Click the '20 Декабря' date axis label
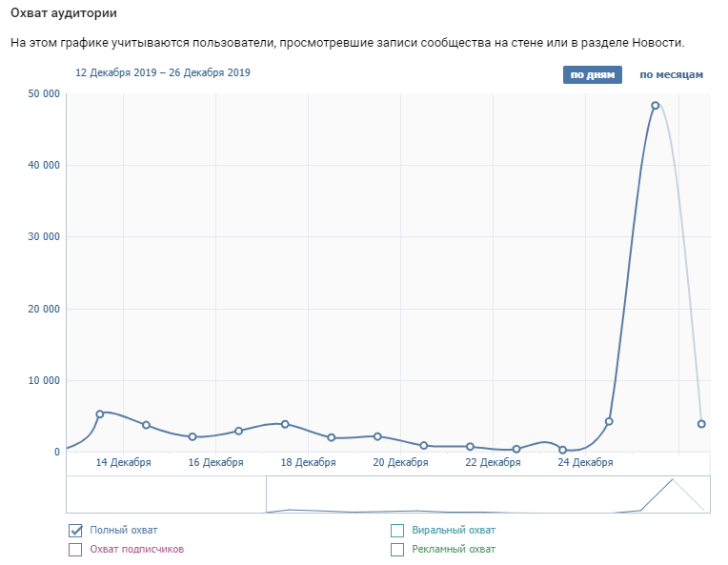 [400, 463]
